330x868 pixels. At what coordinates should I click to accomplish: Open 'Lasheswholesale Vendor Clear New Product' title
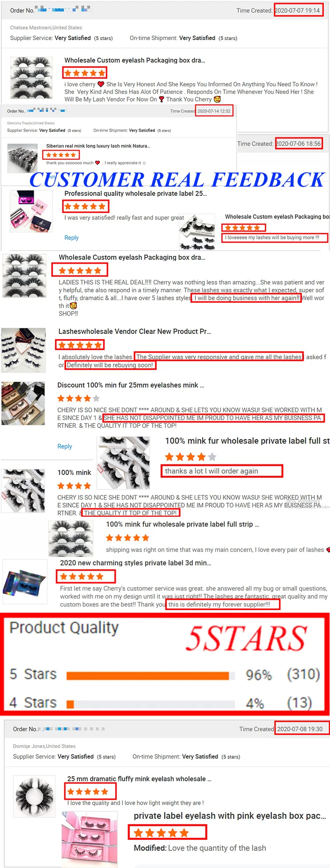coord(135,331)
